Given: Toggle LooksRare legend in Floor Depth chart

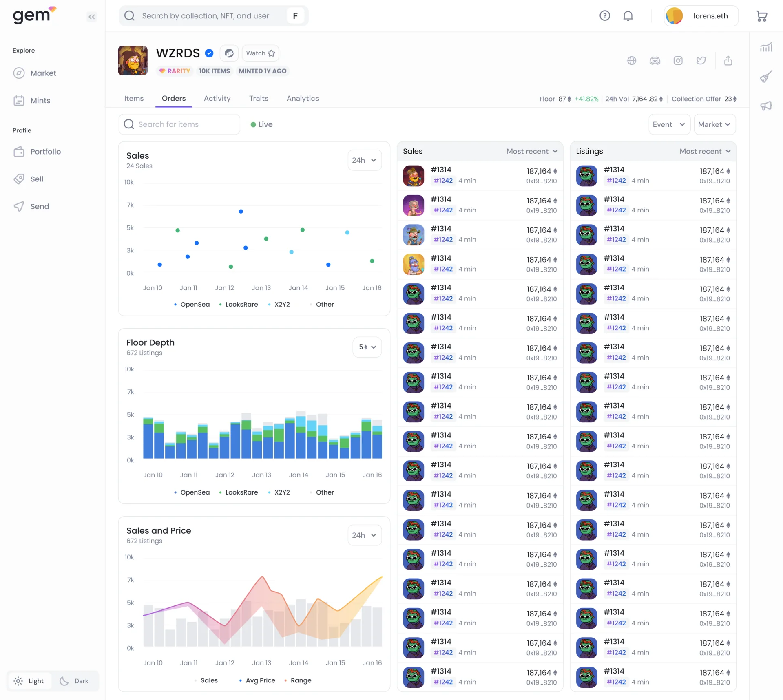Looking at the screenshot, I should pyautogui.click(x=239, y=492).
